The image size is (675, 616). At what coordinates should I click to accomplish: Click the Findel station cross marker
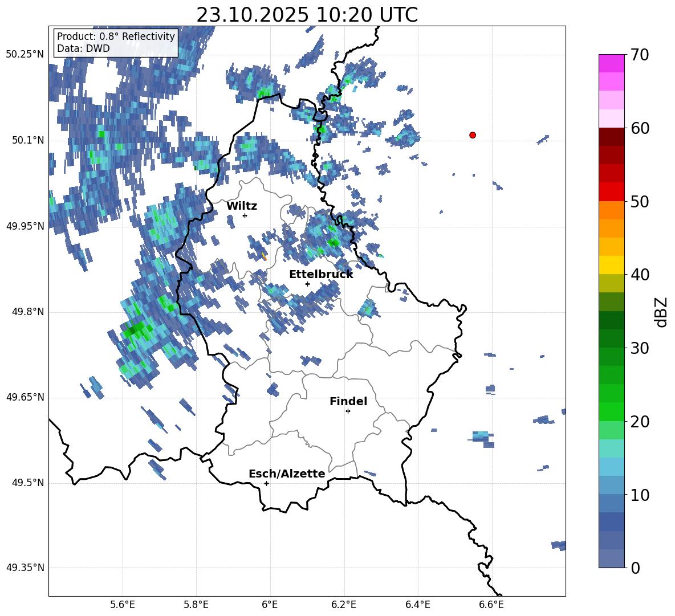[x=348, y=411]
